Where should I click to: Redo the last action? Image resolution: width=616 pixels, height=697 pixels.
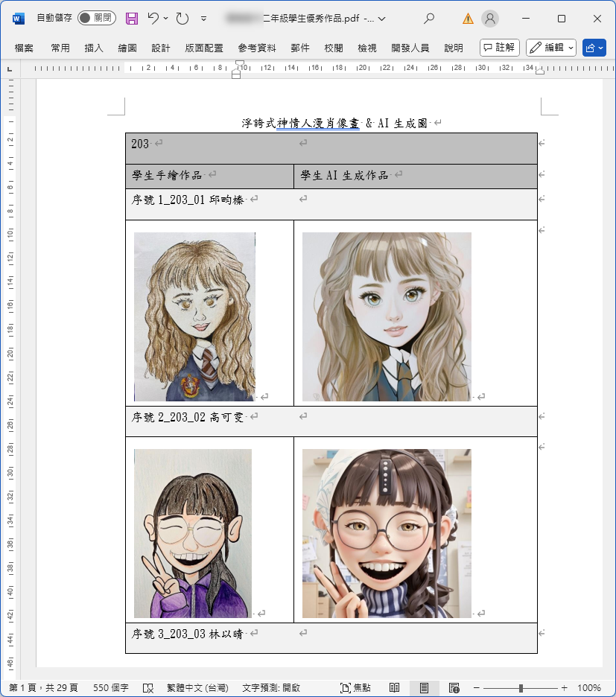182,18
